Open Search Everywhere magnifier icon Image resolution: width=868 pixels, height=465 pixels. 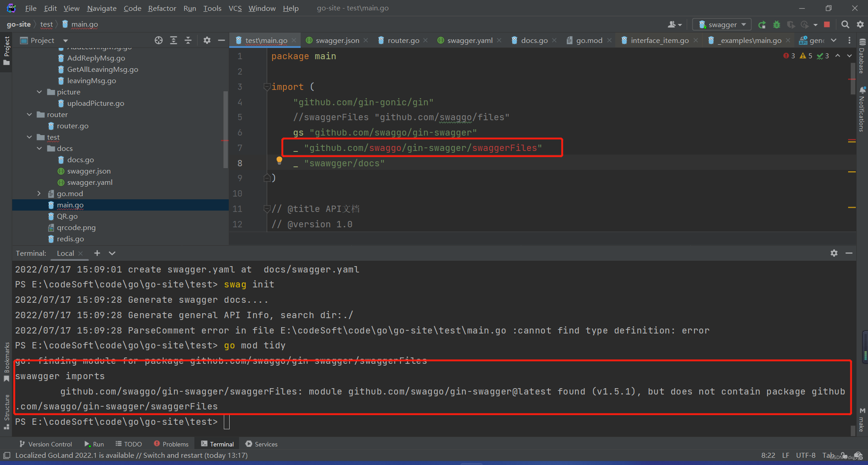(845, 24)
